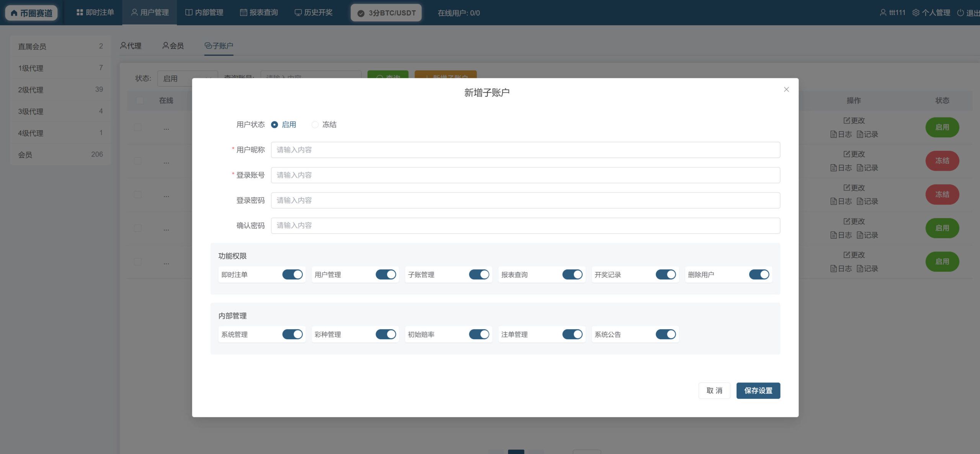Toggle the 初始赔率 switch
980x454 pixels.
pos(479,334)
